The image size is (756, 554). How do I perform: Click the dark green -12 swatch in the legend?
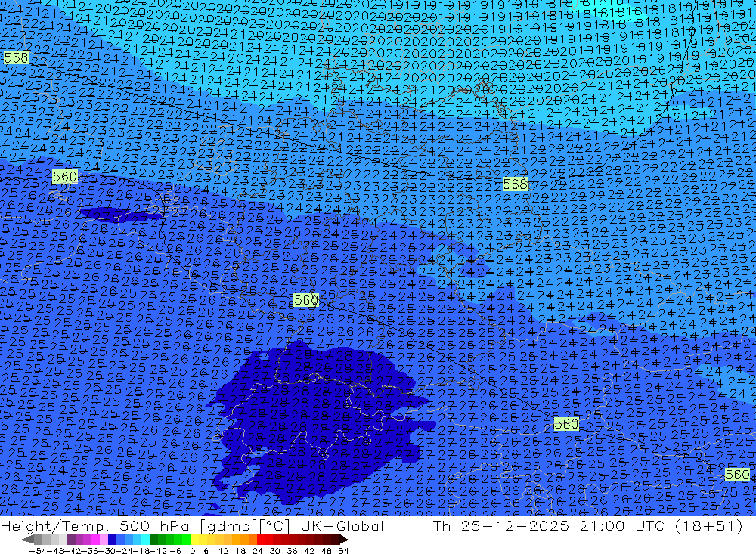point(153,540)
